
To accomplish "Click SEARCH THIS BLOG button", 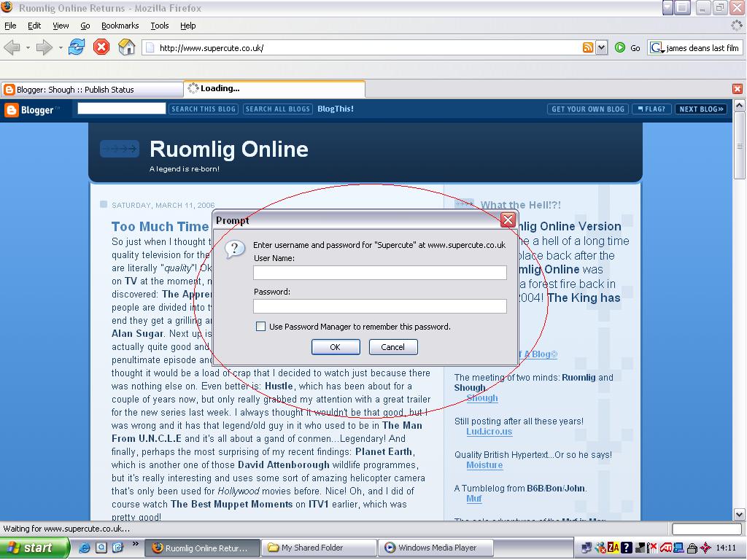I will (204, 109).
